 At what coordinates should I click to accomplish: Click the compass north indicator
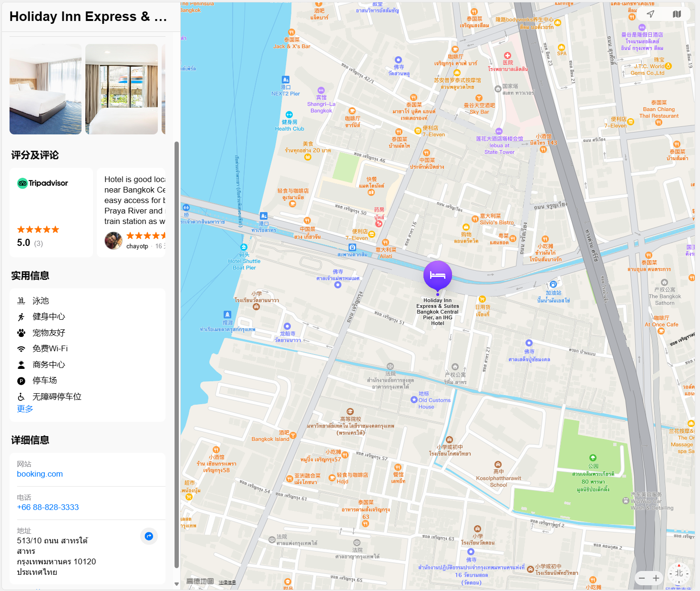click(x=679, y=573)
